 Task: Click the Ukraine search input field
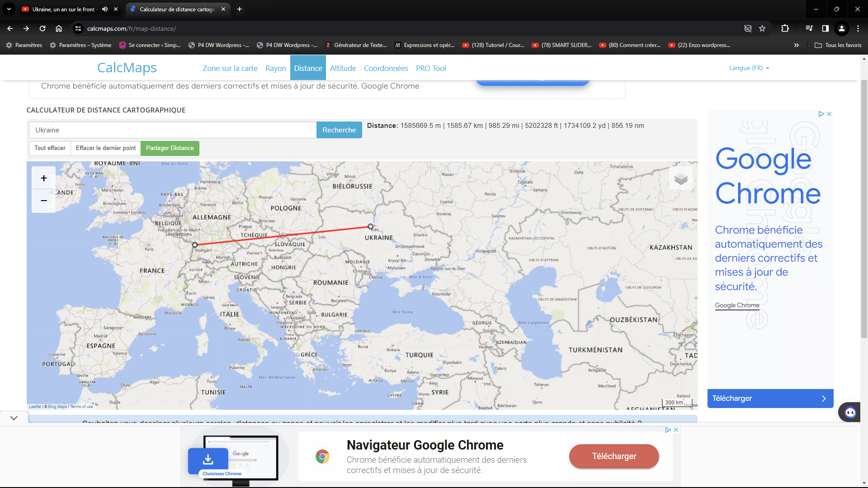tap(173, 130)
